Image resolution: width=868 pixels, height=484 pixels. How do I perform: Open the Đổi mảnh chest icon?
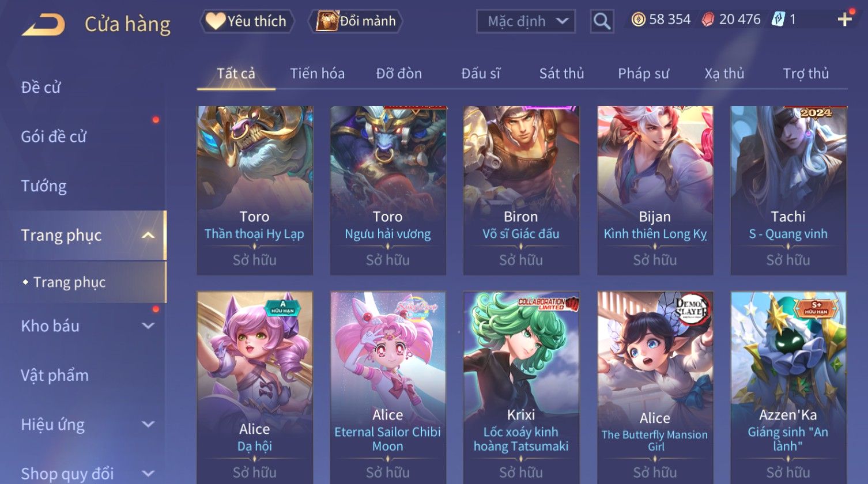[x=327, y=21]
